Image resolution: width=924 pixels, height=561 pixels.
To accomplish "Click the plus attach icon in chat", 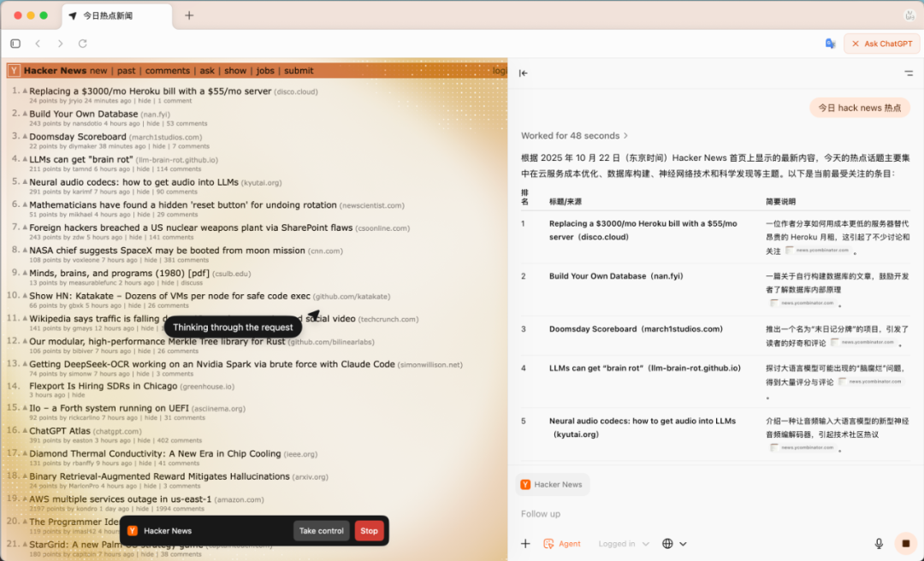I will (525, 543).
